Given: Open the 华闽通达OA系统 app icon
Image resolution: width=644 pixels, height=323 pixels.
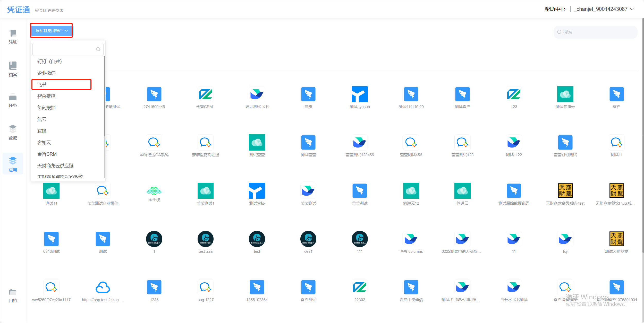Looking at the screenshot, I should [154, 142].
